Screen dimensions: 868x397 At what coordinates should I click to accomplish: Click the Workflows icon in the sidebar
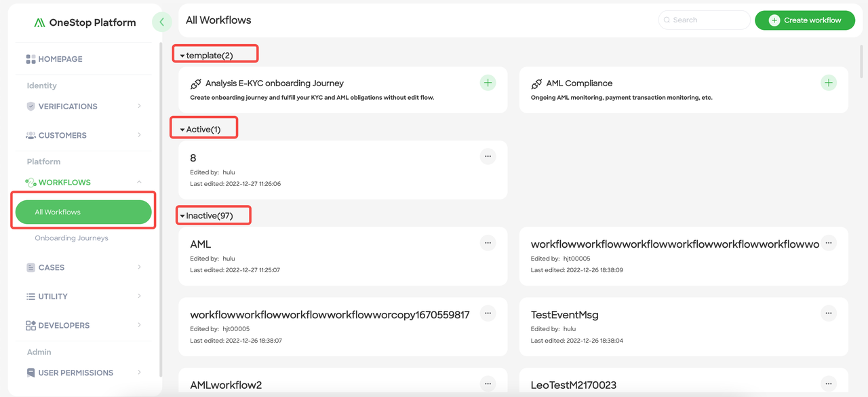tap(31, 182)
